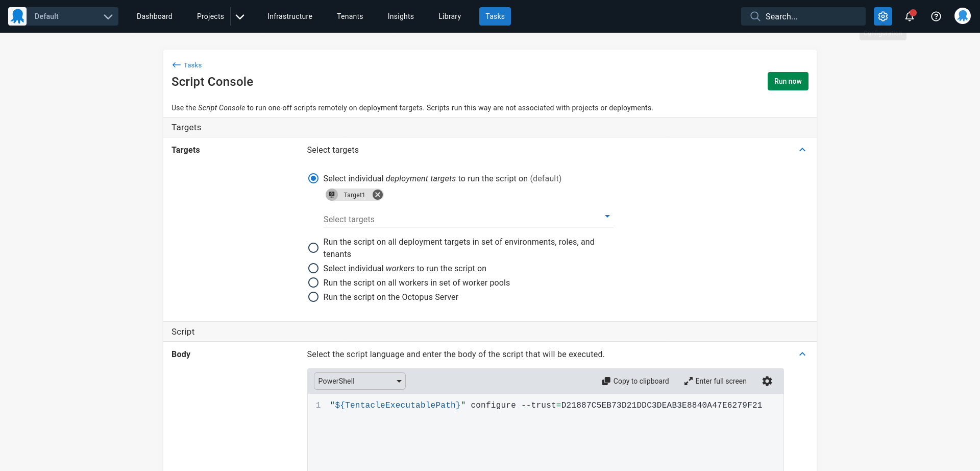Open the Library menu item
Screen dimensions: 980x471
tap(449, 16)
